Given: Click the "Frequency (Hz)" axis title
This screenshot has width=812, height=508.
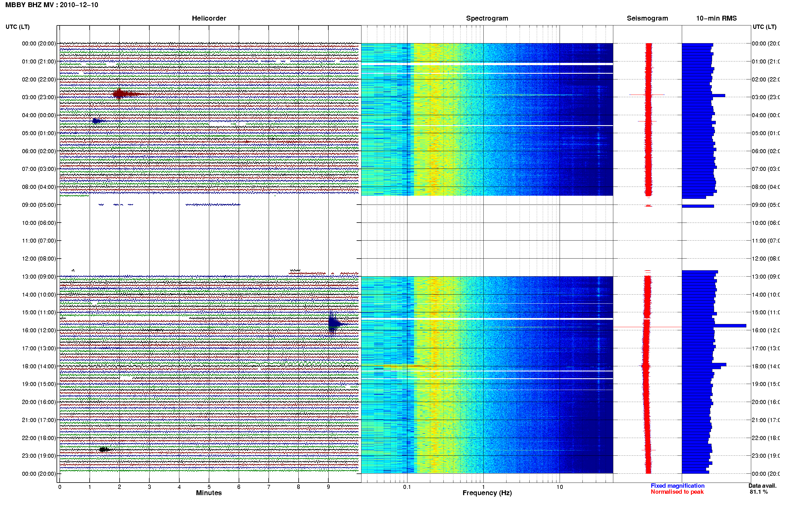Looking at the screenshot, I should 487,493.
